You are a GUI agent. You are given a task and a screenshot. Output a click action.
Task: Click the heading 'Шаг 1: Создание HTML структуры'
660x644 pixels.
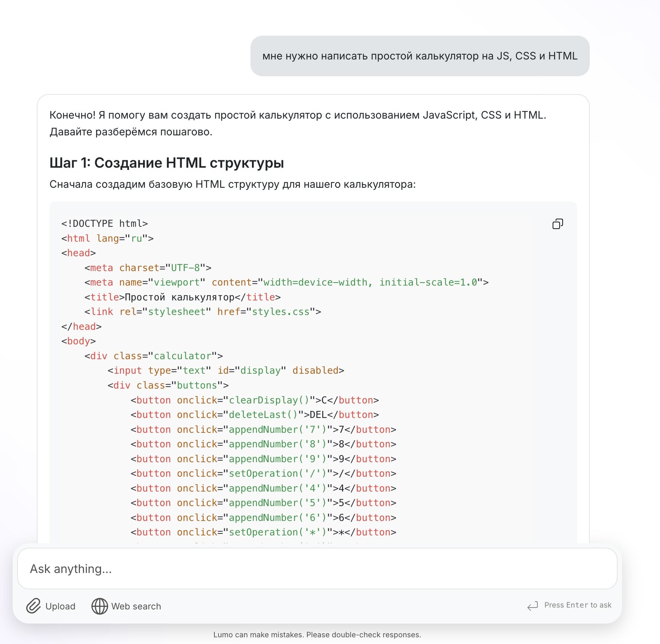(x=167, y=163)
